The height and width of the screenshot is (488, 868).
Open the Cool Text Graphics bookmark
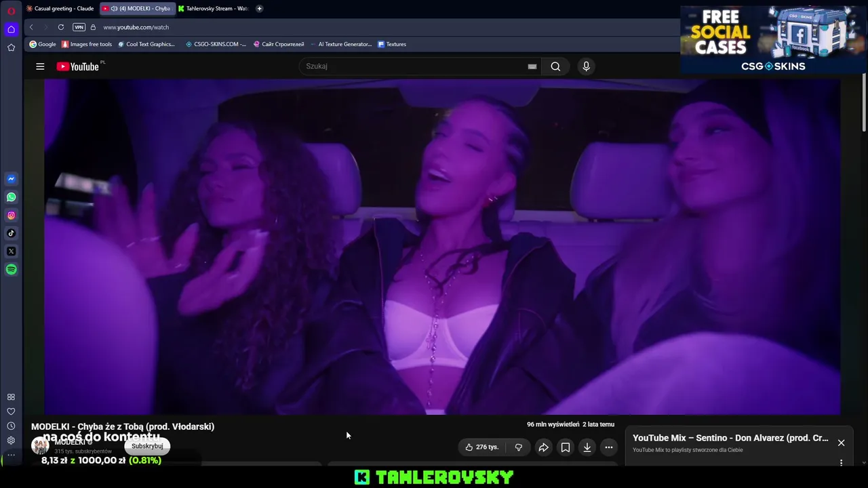(146, 44)
